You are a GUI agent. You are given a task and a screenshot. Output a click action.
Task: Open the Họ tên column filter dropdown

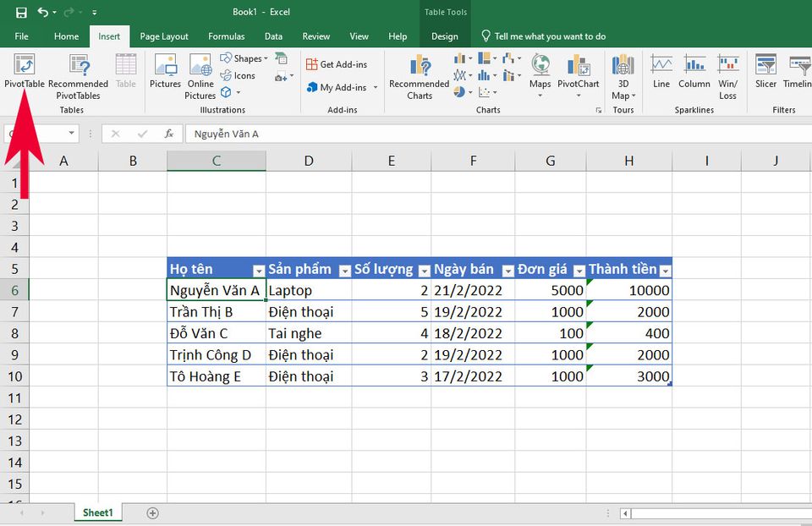[x=259, y=271]
